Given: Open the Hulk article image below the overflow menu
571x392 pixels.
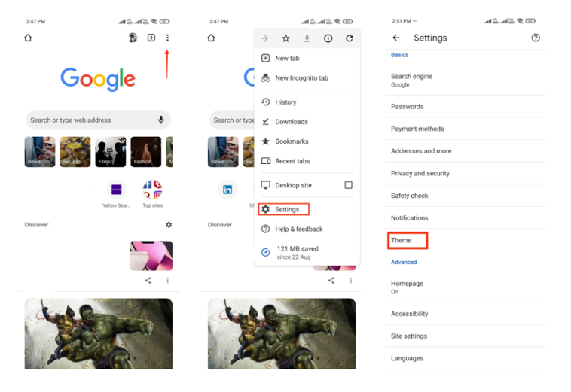Looking at the screenshot, I should tap(282, 333).
